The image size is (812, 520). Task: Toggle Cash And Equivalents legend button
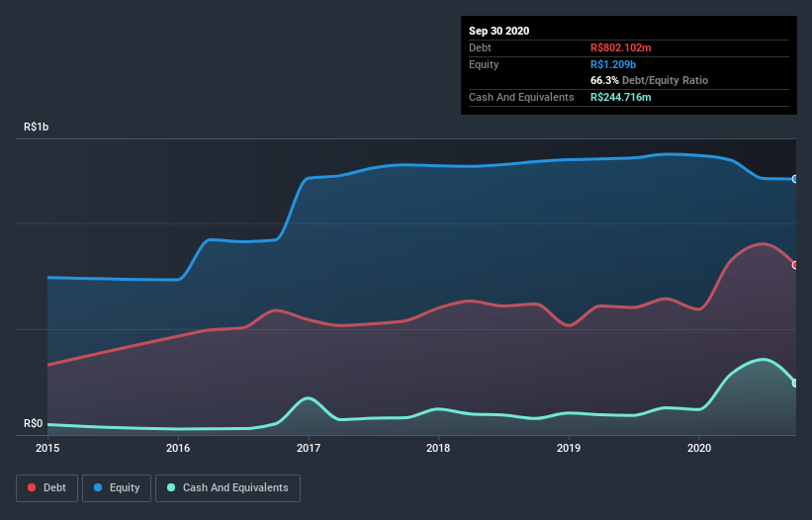(227, 488)
